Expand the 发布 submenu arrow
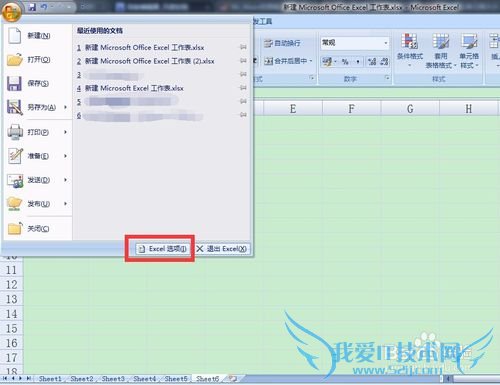Viewport: 500px width, 385px height. pyautogui.click(x=66, y=204)
